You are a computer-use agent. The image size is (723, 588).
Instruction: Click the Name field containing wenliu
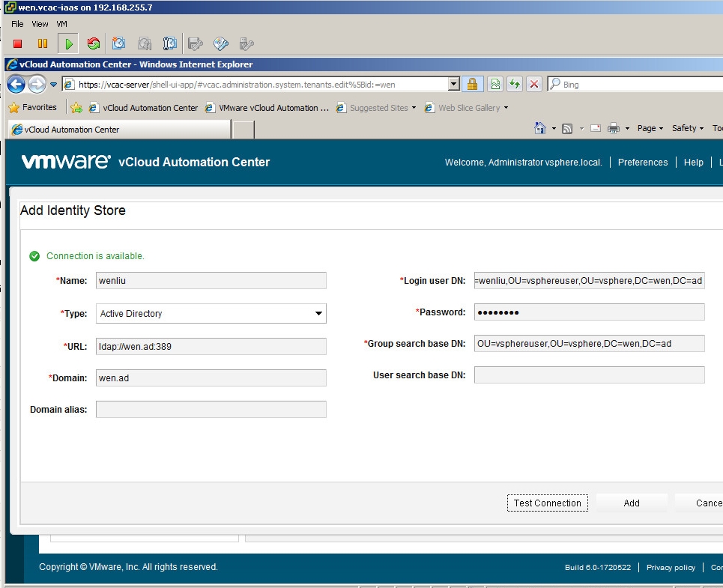pyautogui.click(x=211, y=281)
